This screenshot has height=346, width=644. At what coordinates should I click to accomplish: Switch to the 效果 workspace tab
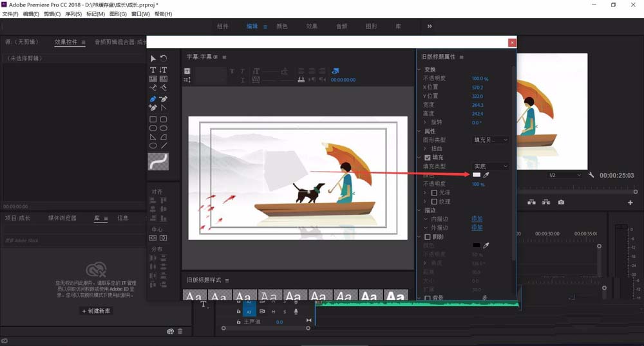[312, 26]
